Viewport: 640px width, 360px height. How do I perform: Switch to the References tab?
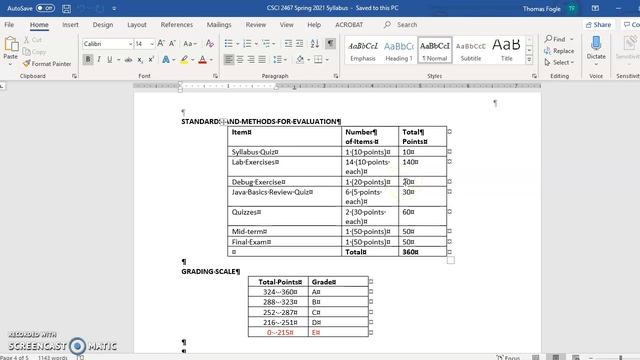(177, 24)
